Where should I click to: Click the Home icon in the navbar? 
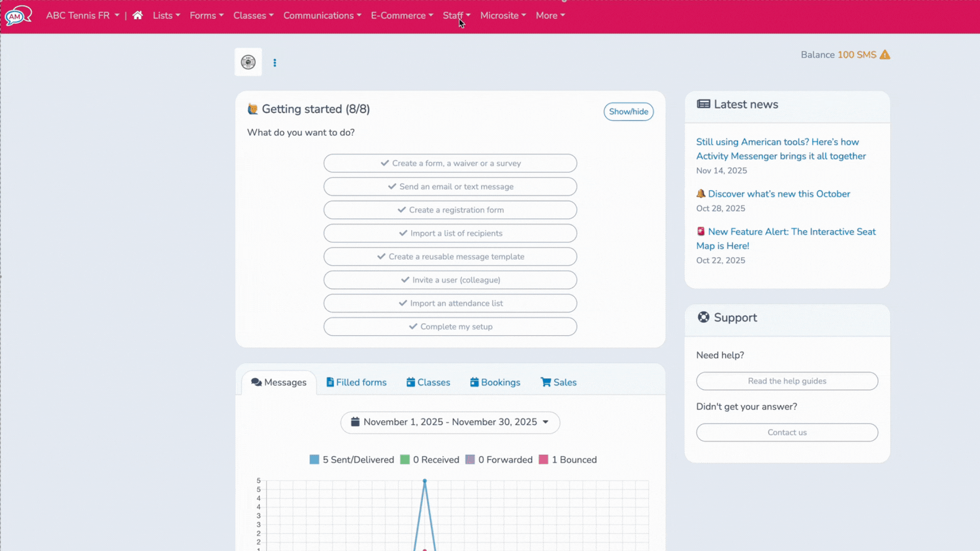(x=137, y=15)
